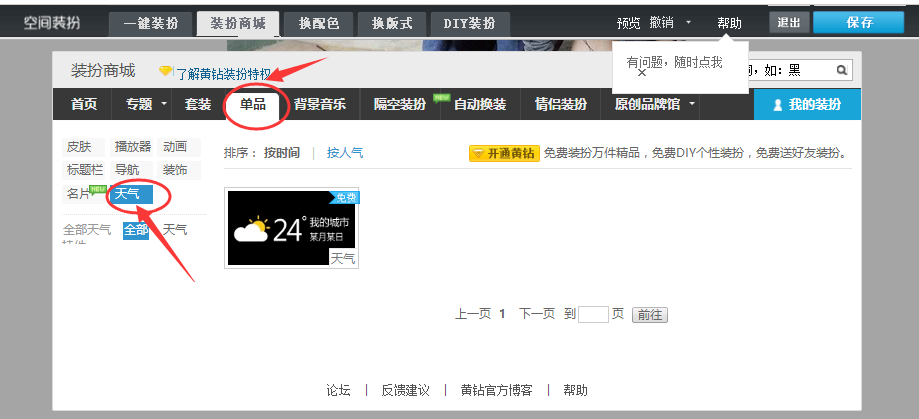Click the 空间装扮 title
Image resolution: width=919 pixels, height=419 pixels.
(52, 23)
